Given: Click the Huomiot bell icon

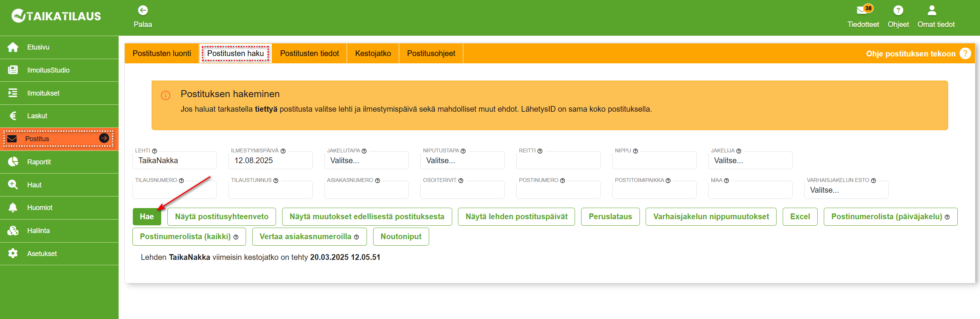Looking at the screenshot, I should click(x=13, y=207).
